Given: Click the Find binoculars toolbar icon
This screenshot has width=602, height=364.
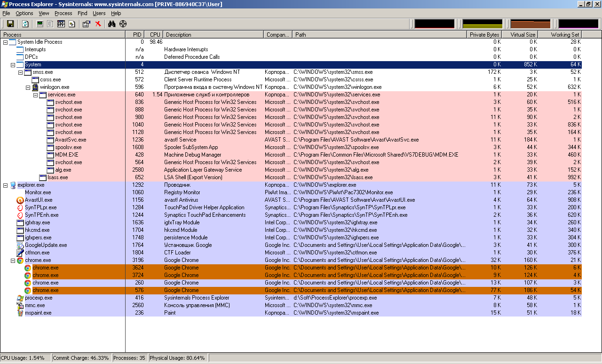Looking at the screenshot, I should pyautogui.click(x=111, y=24).
